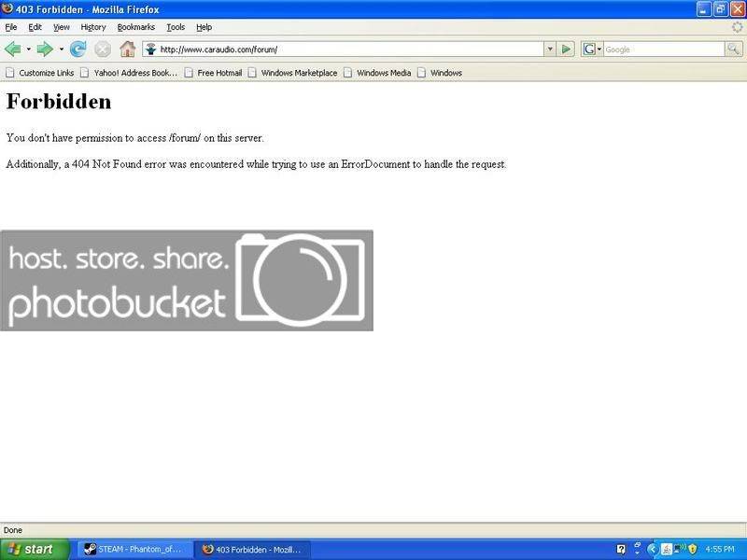Image resolution: width=747 pixels, height=560 pixels.
Task: Open the File menu
Action: (10, 27)
